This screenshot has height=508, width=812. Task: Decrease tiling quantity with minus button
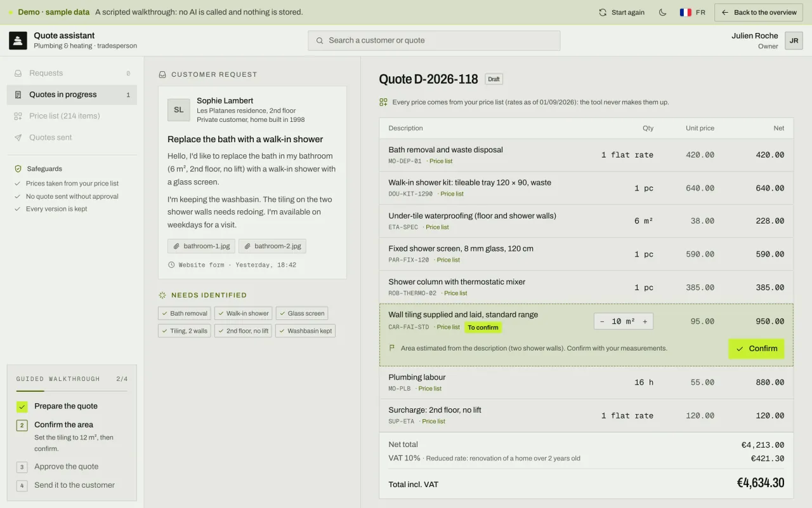coord(602,321)
